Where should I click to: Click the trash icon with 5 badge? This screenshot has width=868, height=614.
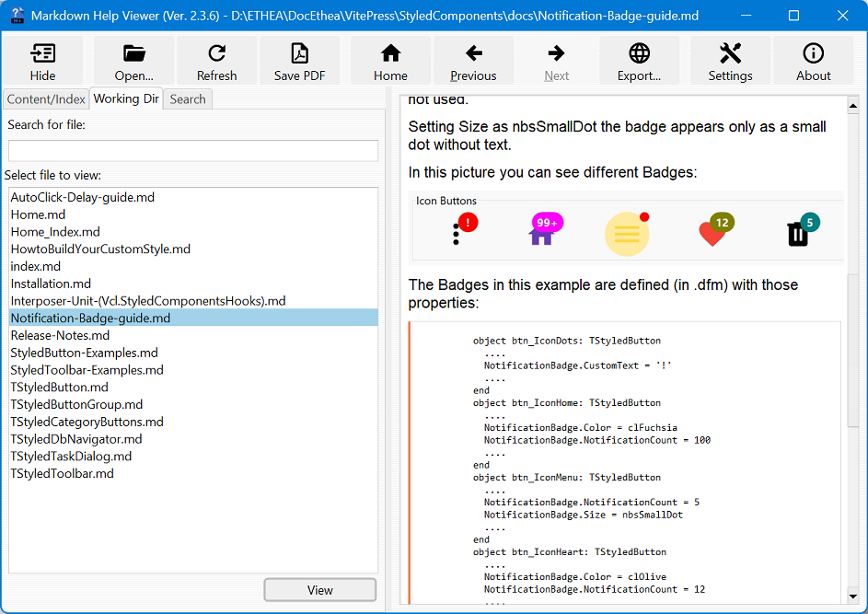[802, 229]
